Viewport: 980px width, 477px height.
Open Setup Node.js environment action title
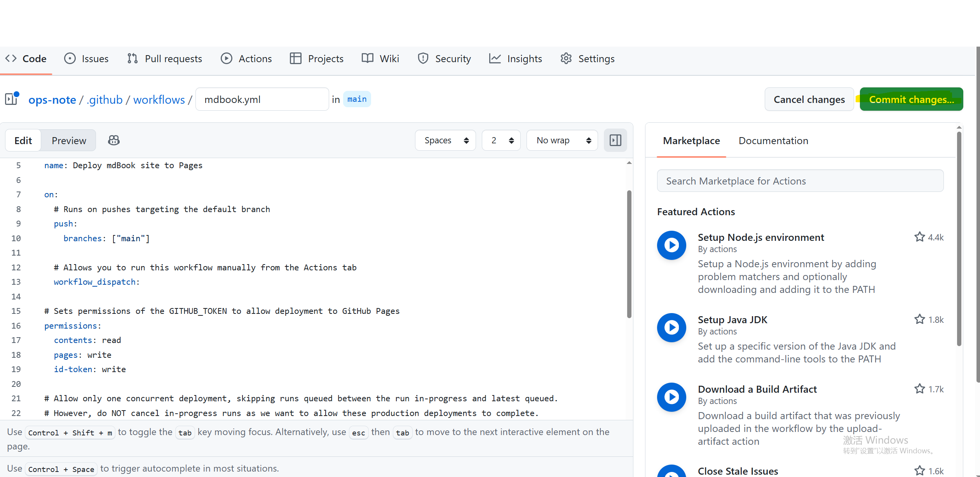click(x=760, y=237)
